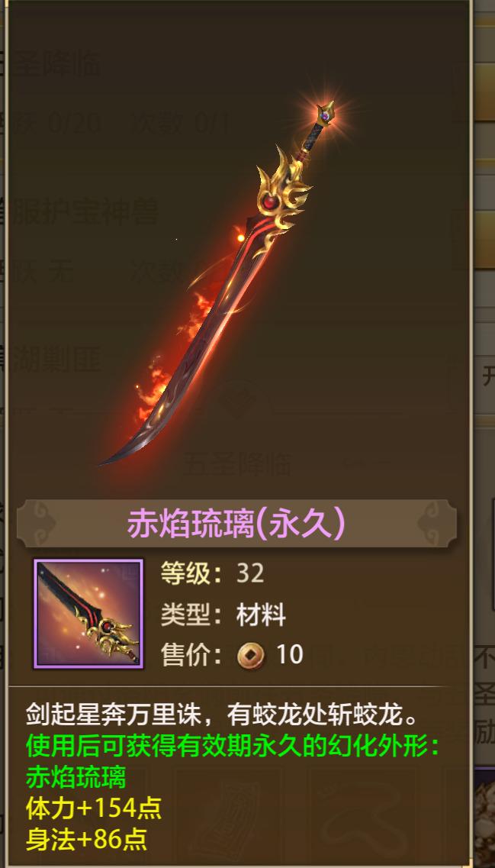This screenshot has height=868, width=495.
Task: Click the glowing pommel of the sword
Action: point(325,114)
